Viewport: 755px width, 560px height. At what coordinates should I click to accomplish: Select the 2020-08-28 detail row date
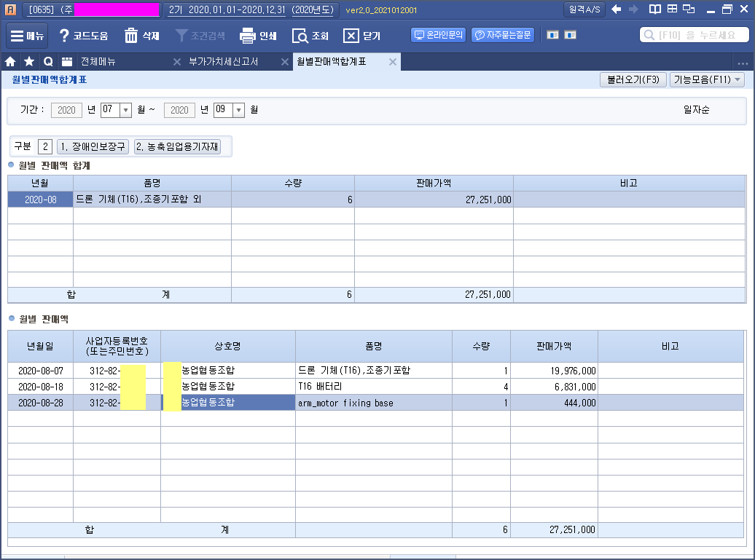tap(41, 403)
